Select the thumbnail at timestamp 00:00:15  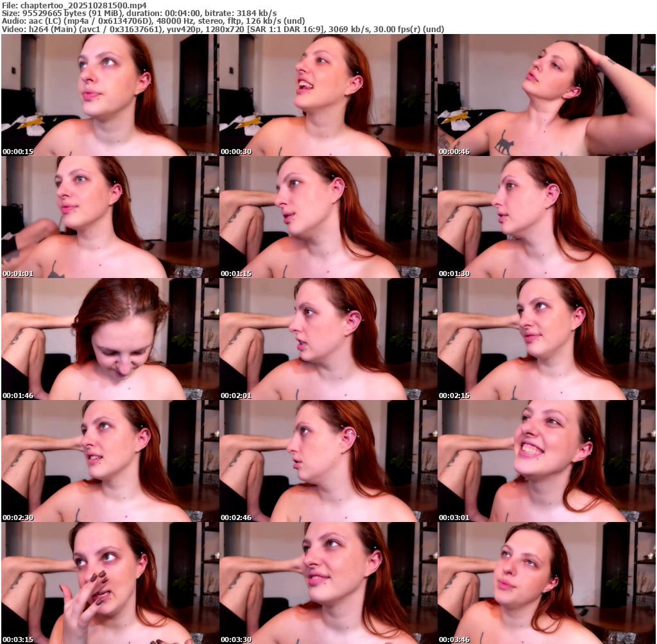110,95
